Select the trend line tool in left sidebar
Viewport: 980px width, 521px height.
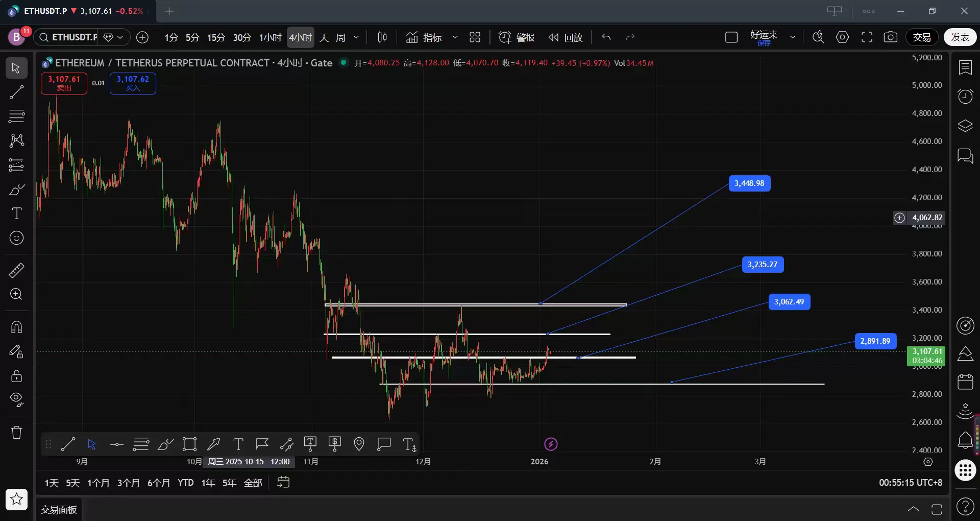(16, 92)
